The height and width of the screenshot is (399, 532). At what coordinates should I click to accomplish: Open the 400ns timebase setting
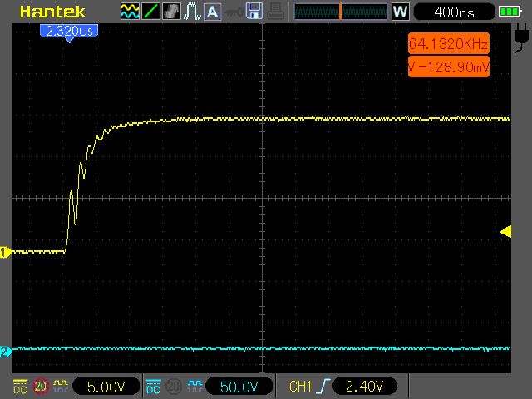pos(453,12)
